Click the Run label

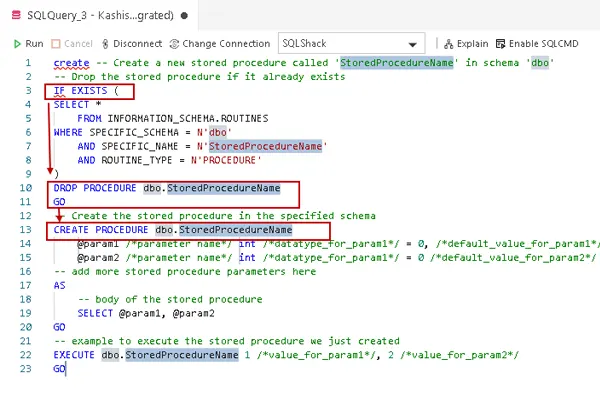(x=34, y=44)
